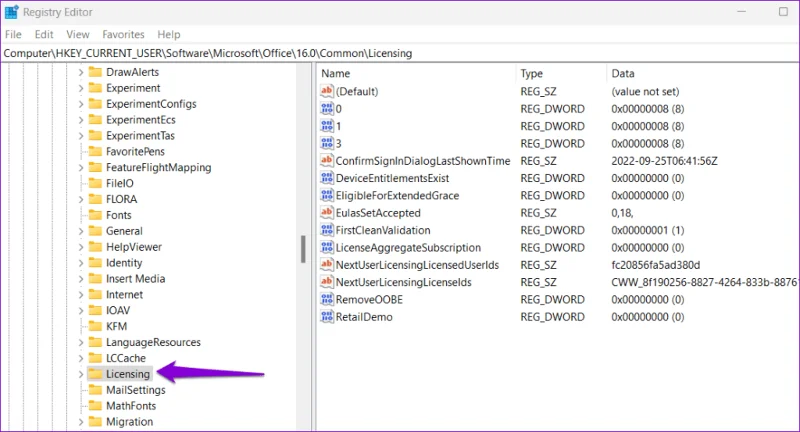The image size is (800, 432).
Task: Click the RemoveOOBE DWORD icon
Action: [327, 299]
